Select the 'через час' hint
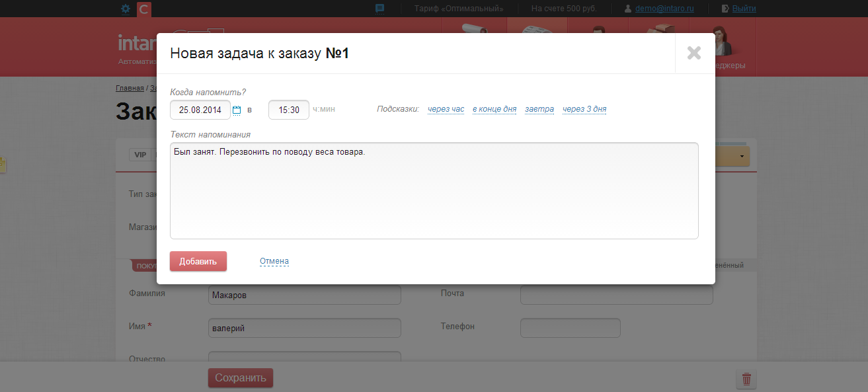The width and height of the screenshot is (868, 392). pos(446,109)
